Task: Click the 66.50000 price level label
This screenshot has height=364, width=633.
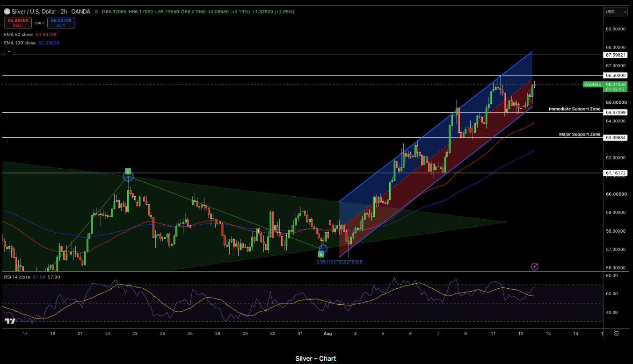Action: pos(616,75)
